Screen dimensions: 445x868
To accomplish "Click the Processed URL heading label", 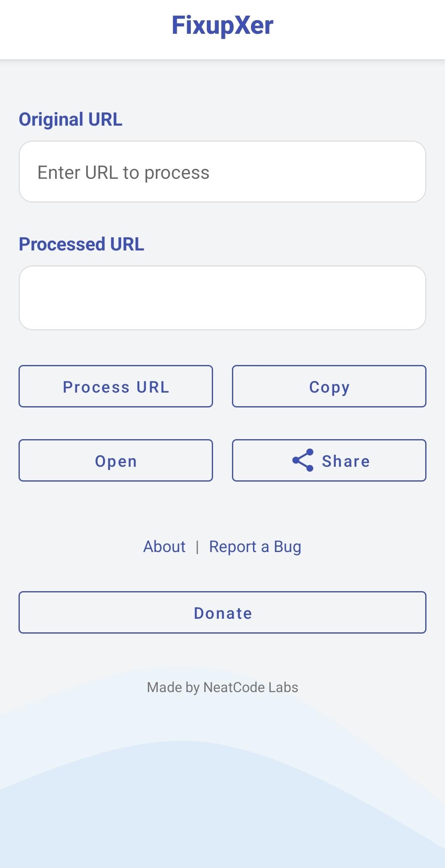I will click(x=82, y=244).
